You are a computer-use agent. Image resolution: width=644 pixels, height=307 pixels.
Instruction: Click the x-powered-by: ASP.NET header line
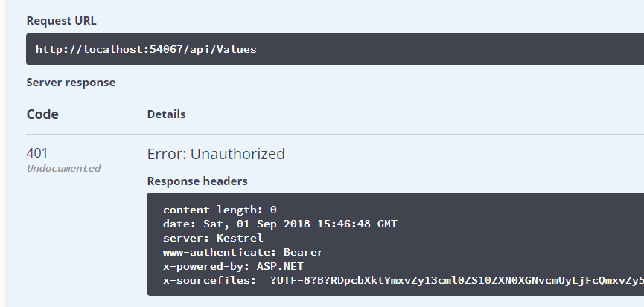click(233, 266)
